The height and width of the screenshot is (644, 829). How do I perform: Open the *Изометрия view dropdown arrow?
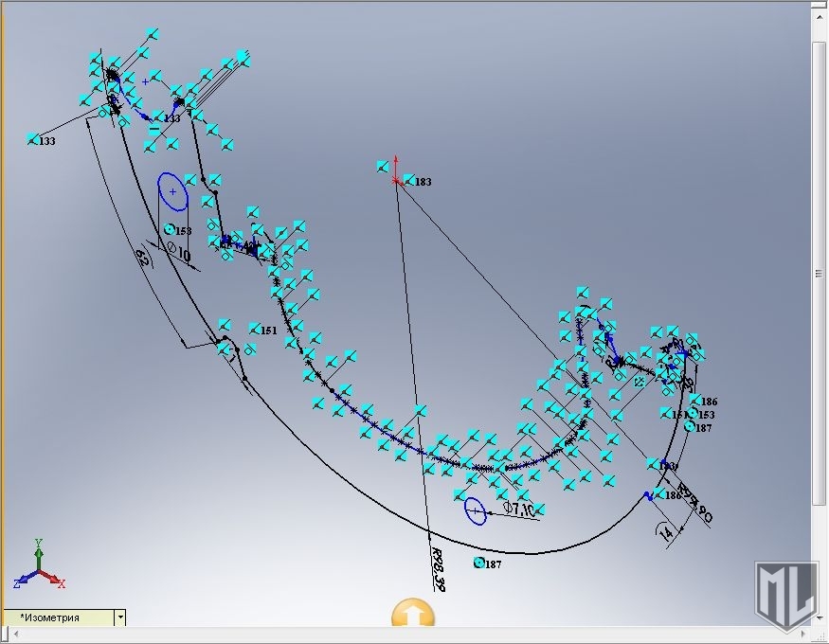(x=119, y=617)
